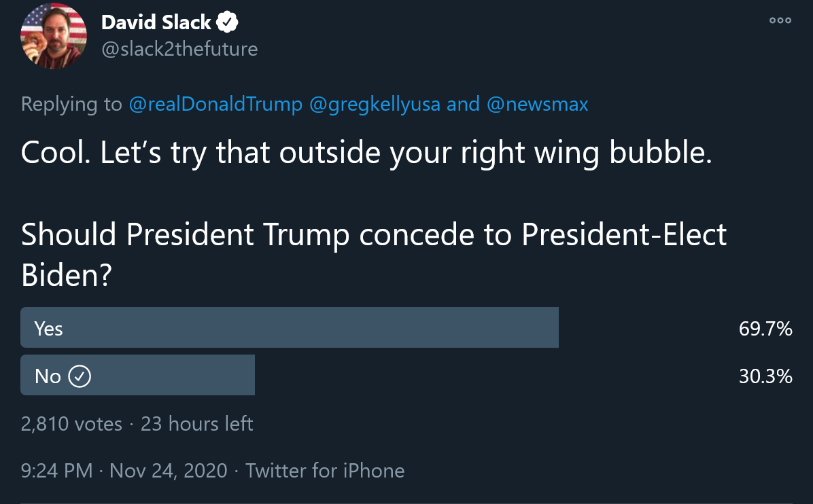Click the 69.7% result percentage
The height and width of the screenshot is (504, 813).
[x=765, y=328]
